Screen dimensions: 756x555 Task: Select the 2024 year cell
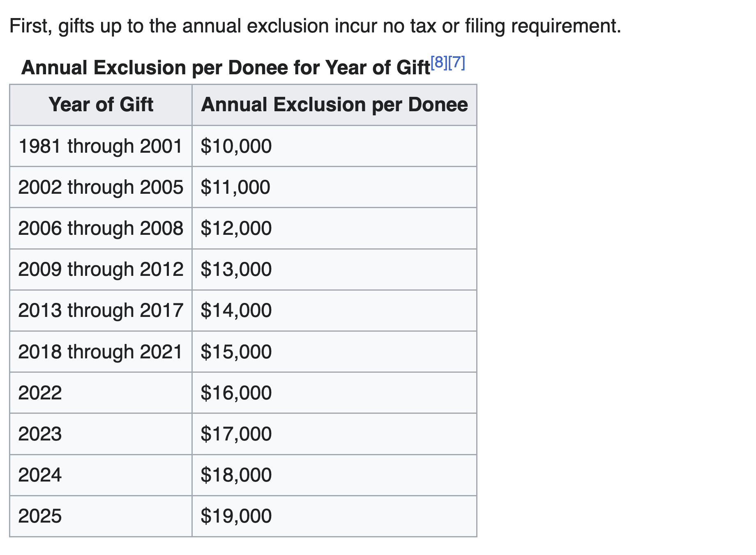(x=101, y=475)
